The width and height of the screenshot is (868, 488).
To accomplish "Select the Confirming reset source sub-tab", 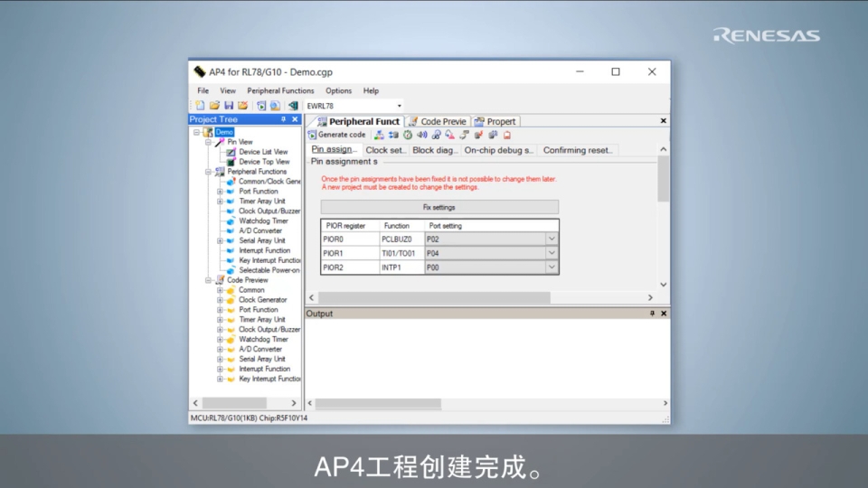I will [x=578, y=150].
